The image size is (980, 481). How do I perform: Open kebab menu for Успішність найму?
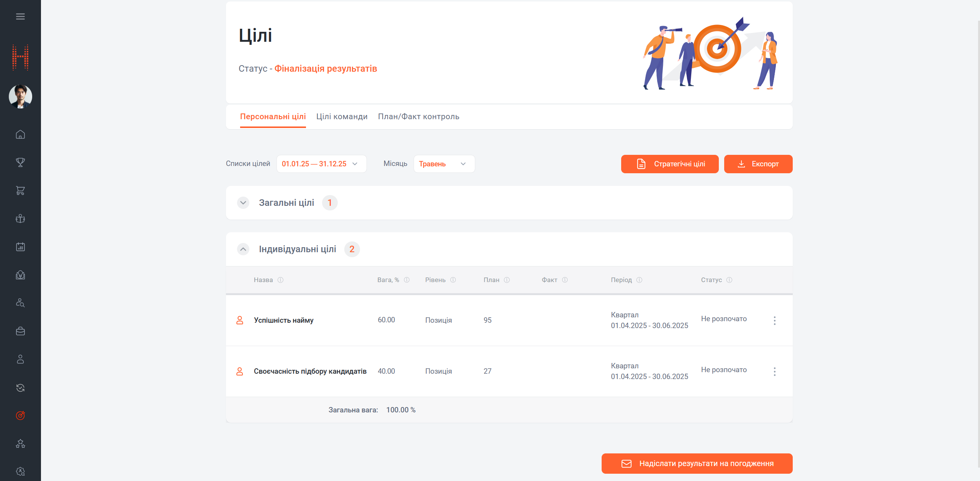774,320
